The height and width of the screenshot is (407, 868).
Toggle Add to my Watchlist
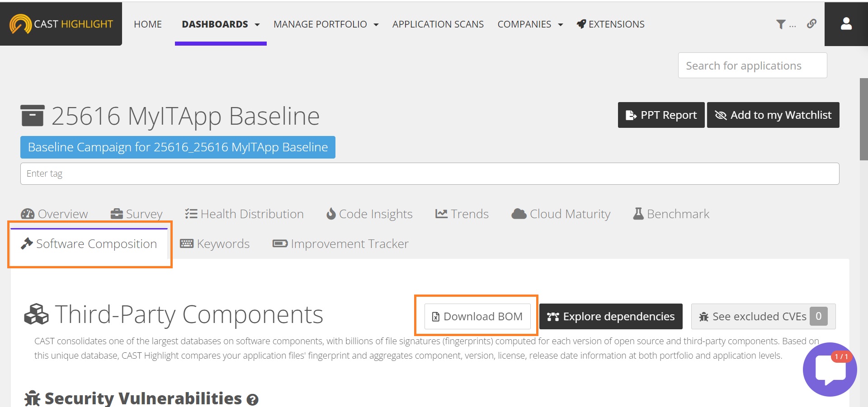[773, 115]
